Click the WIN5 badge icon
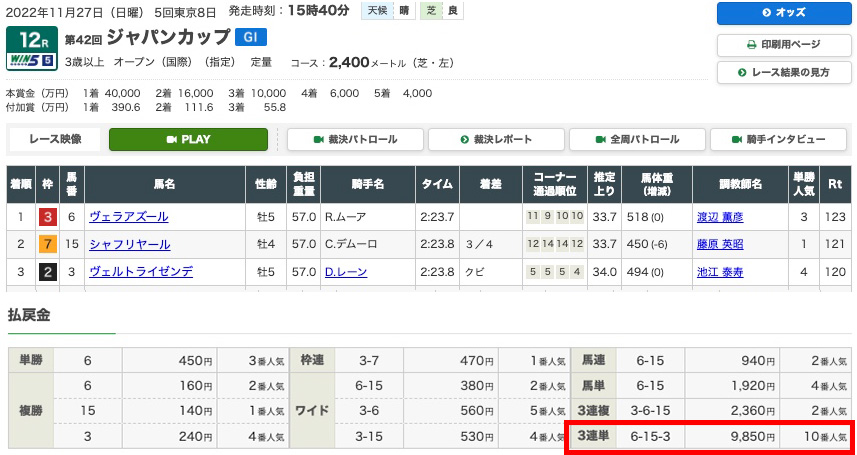The height and width of the screenshot is (455, 857). [x=32, y=61]
